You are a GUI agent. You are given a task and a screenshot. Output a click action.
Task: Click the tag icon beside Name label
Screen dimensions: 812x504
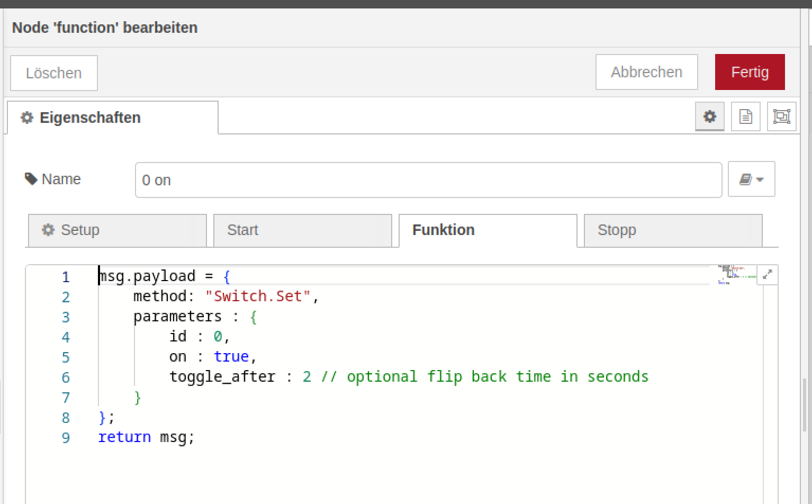[x=31, y=179]
